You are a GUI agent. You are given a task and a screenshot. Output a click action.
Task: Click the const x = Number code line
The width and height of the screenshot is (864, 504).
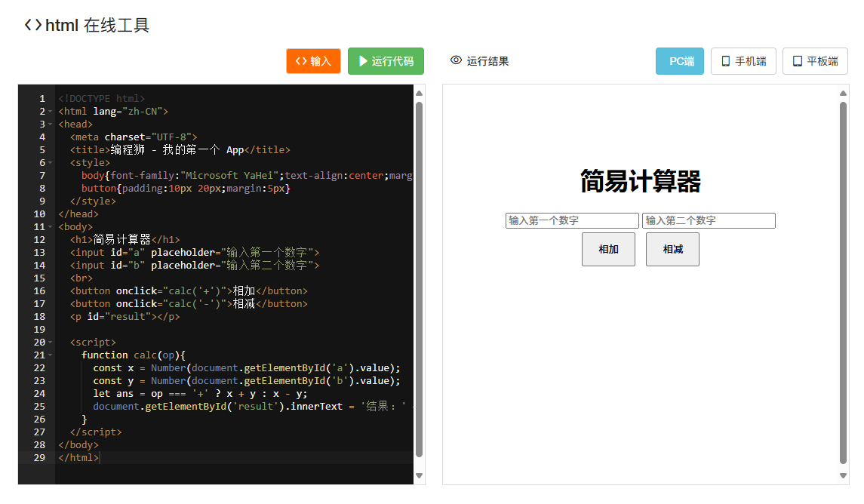[246, 368]
